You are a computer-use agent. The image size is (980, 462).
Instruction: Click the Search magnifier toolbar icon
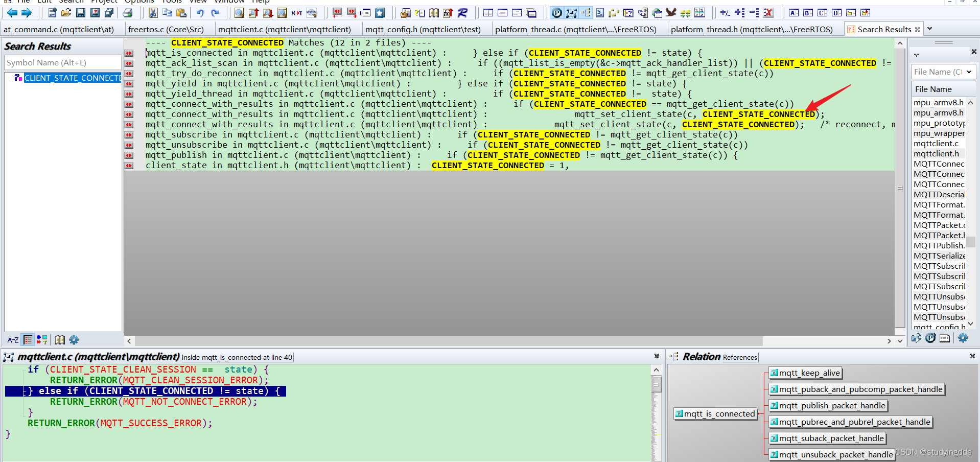click(x=239, y=13)
